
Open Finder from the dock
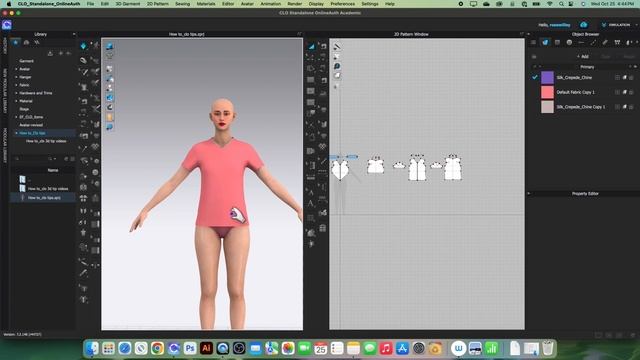(92, 349)
